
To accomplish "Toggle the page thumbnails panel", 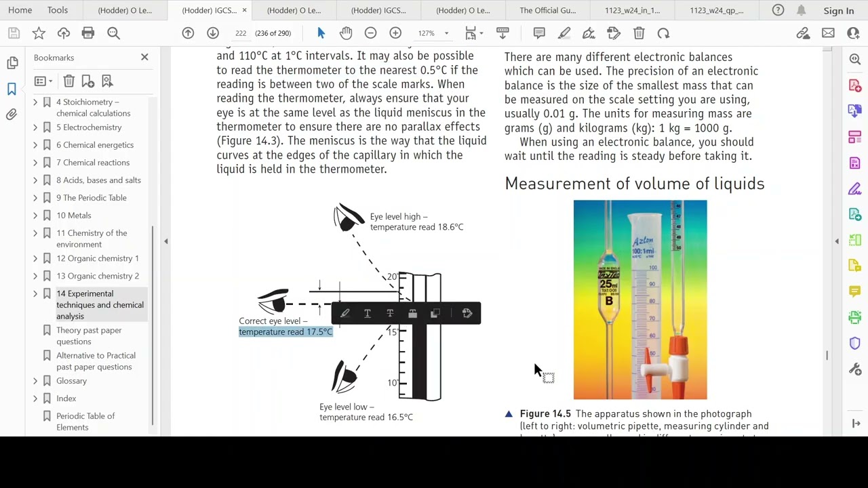I will 12,62.
